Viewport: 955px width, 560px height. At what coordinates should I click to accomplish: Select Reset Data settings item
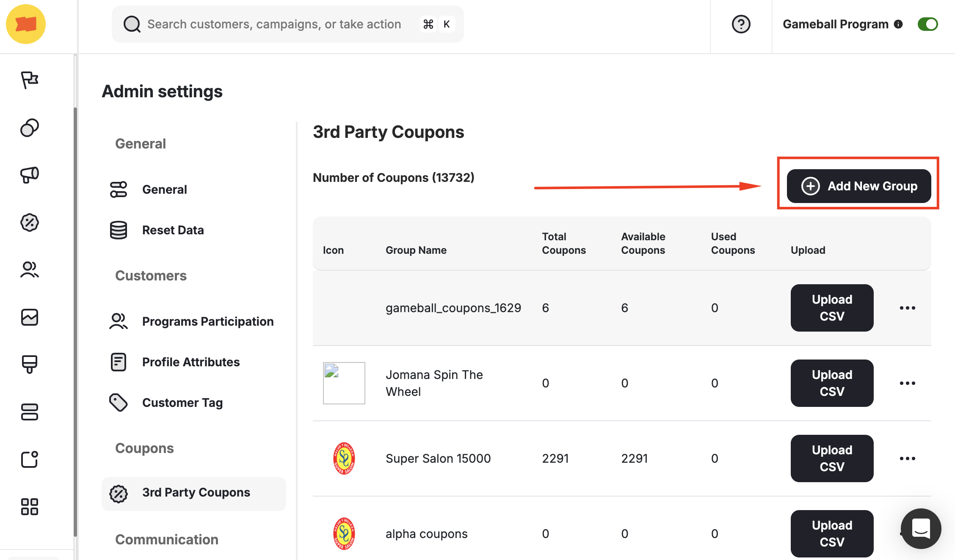[173, 230]
